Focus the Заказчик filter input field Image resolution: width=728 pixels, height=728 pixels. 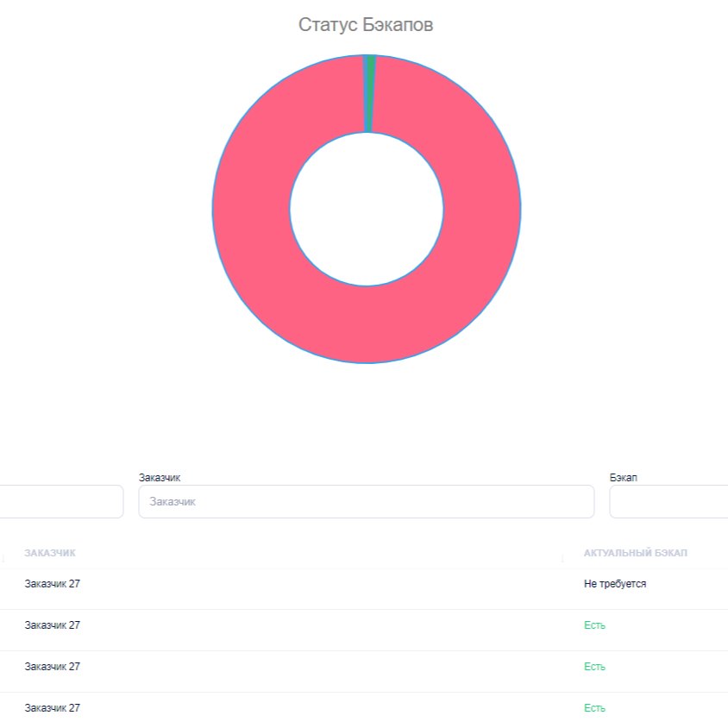click(x=366, y=501)
